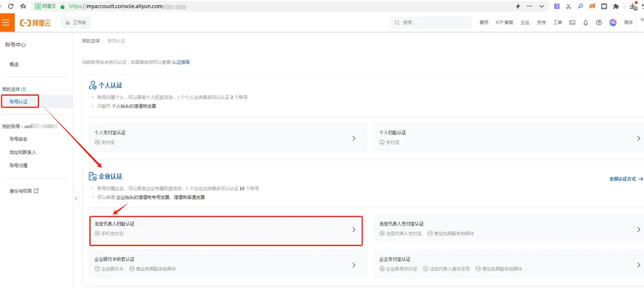Screen dimensions: 644x289
Task: Expand the 个人支付宝认证 chevron
Action: point(354,138)
